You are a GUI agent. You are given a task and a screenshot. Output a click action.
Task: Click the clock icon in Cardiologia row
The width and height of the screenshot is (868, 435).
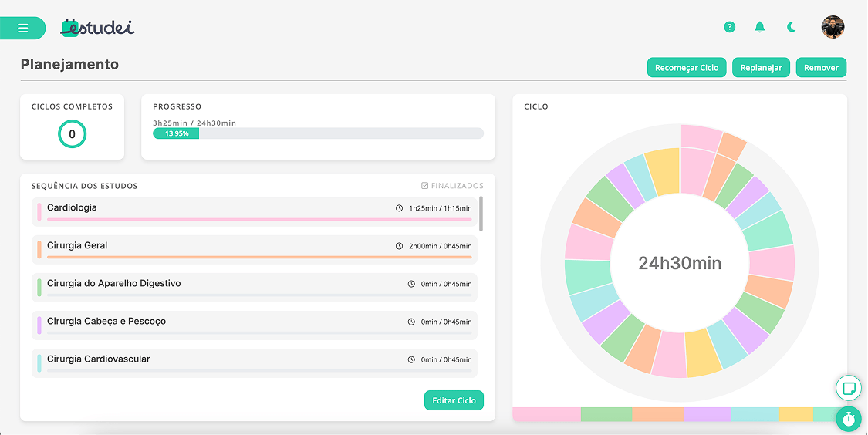(x=399, y=208)
